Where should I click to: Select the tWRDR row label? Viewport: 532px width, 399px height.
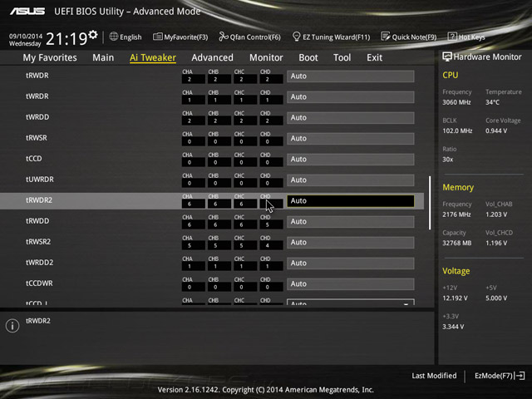point(37,96)
